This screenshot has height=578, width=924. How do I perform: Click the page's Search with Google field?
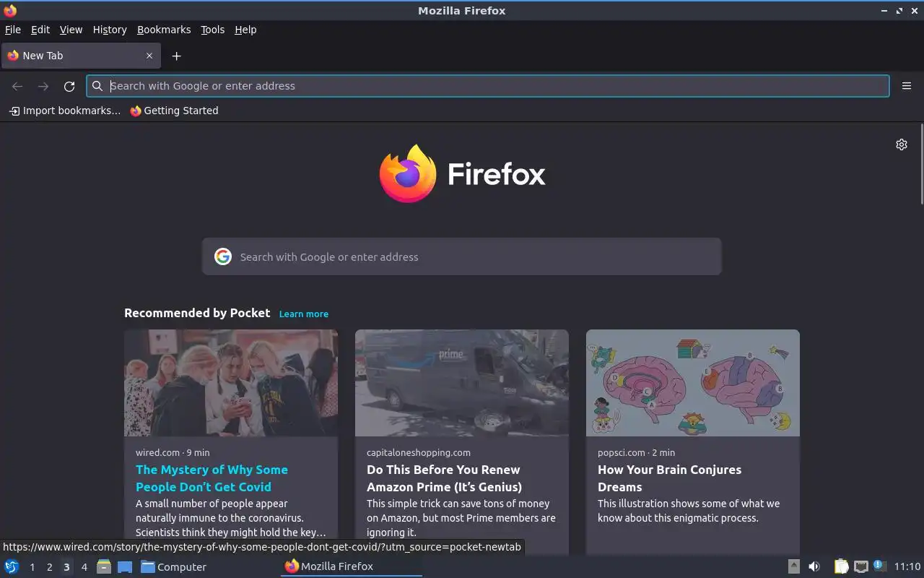462,256
